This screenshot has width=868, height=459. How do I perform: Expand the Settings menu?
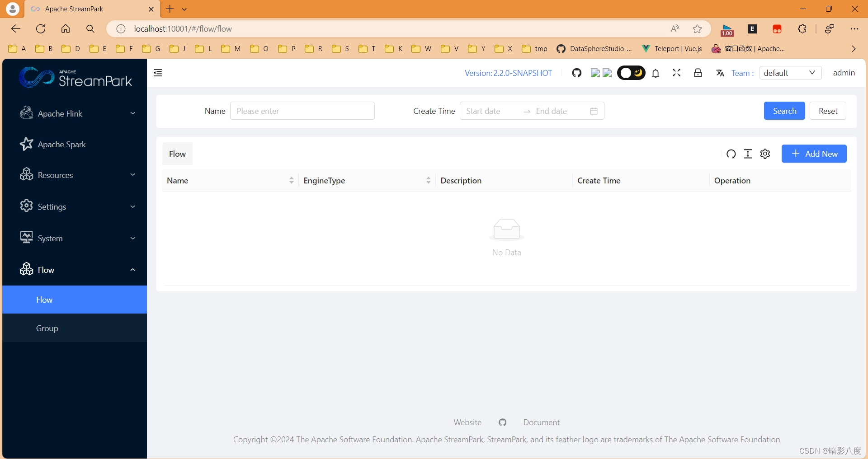75,207
